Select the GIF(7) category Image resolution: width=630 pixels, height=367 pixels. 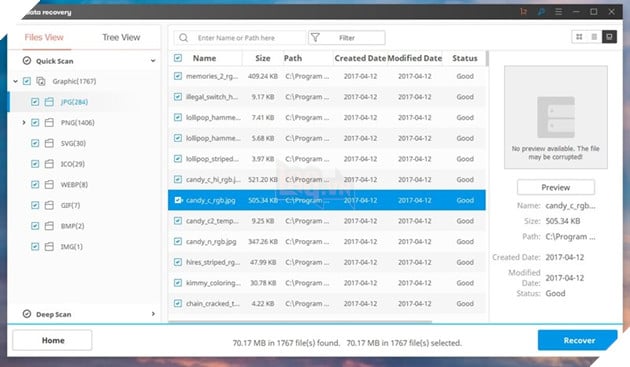tap(70, 205)
